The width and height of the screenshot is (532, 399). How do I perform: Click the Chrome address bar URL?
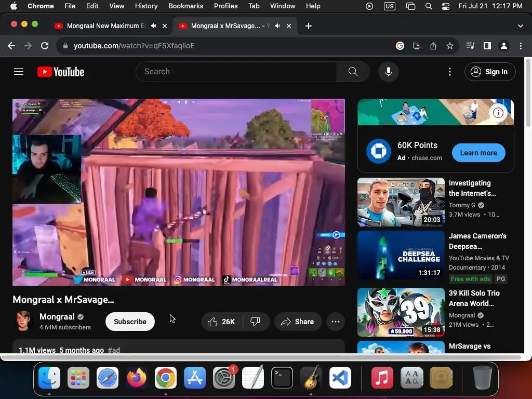(134, 46)
